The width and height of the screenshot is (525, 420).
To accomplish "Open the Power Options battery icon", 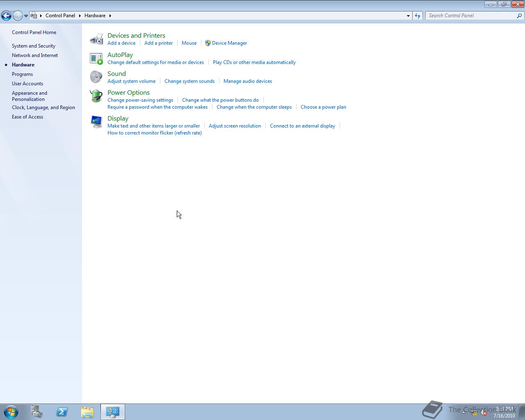I will click(96, 96).
